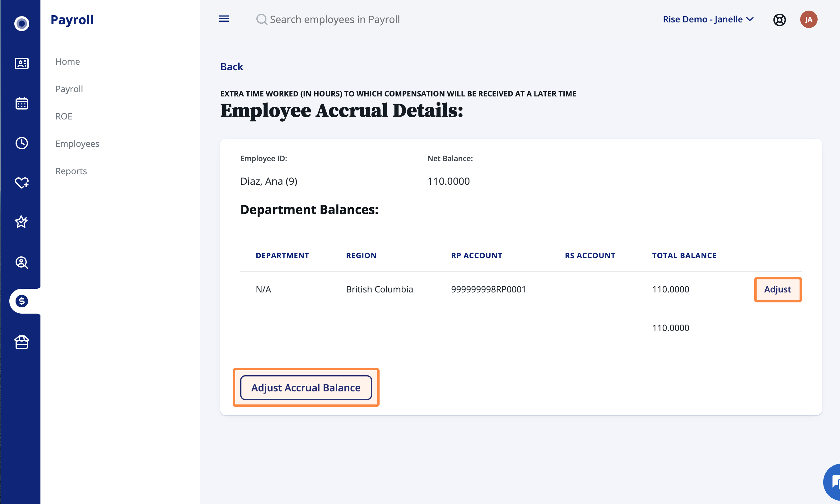
Task: Open the star performance icon in sidebar
Action: (21, 222)
